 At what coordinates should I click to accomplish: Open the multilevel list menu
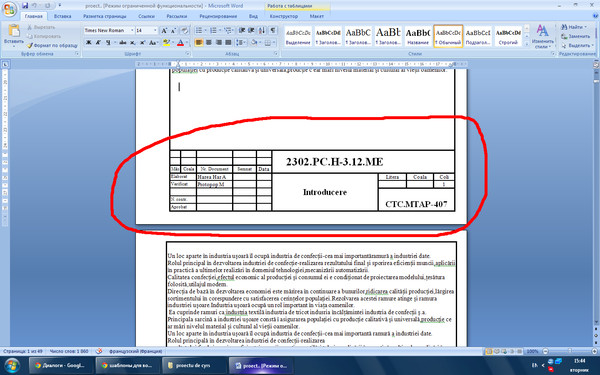click(x=228, y=30)
